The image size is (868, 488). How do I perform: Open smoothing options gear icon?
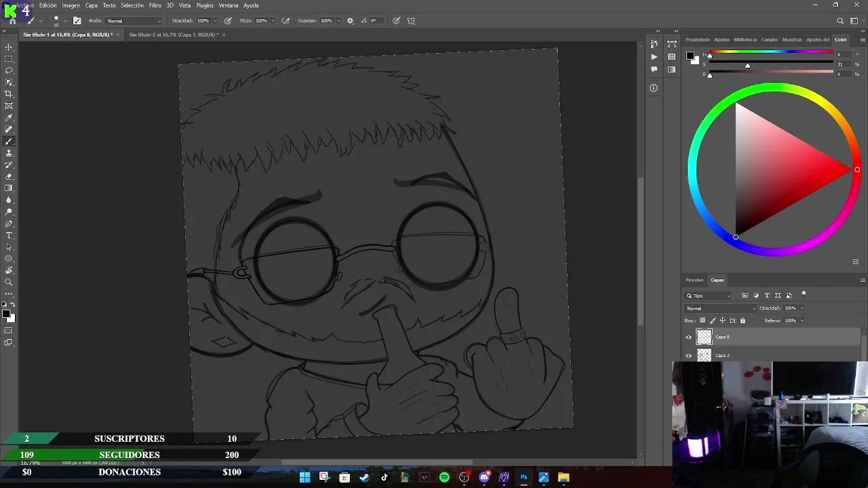pyautogui.click(x=351, y=21)
